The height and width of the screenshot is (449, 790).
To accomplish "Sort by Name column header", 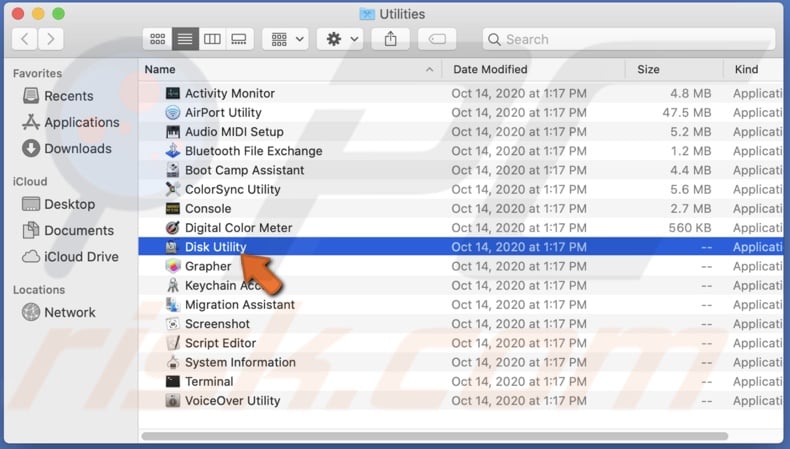I will pyautogui.click(x=160, y=70).
